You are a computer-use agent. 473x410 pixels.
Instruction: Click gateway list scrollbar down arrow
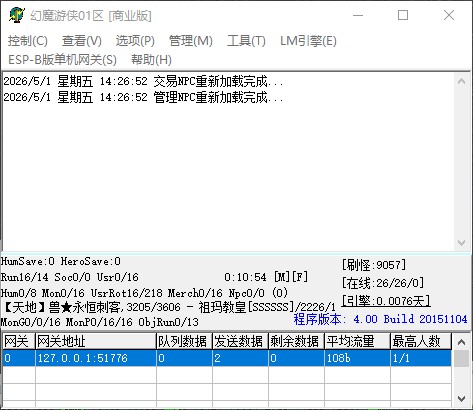tap(461, 398)
